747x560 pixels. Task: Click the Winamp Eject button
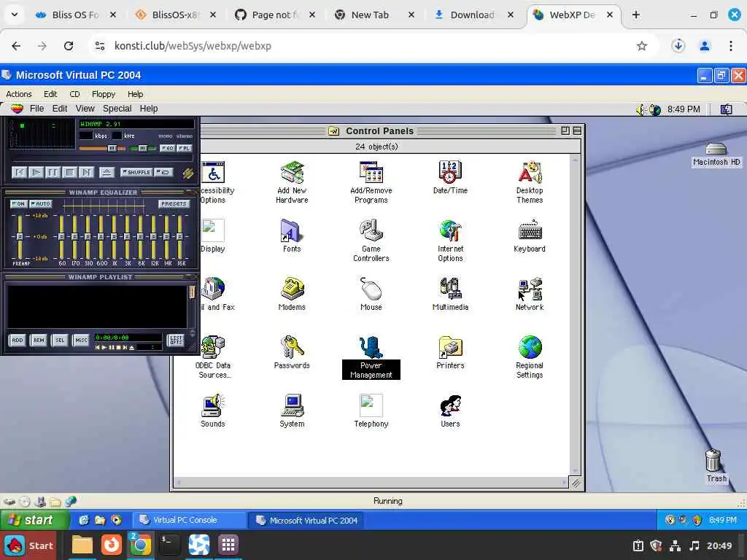click(x=107, y=172)
